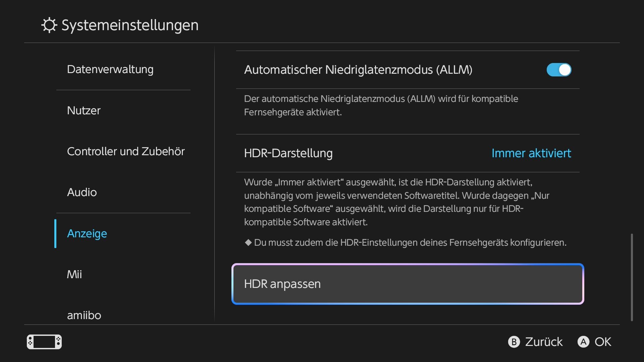Click the B button icon for Zurück
The width and height of the screenshot is (644, 362).
coord(514,342)
